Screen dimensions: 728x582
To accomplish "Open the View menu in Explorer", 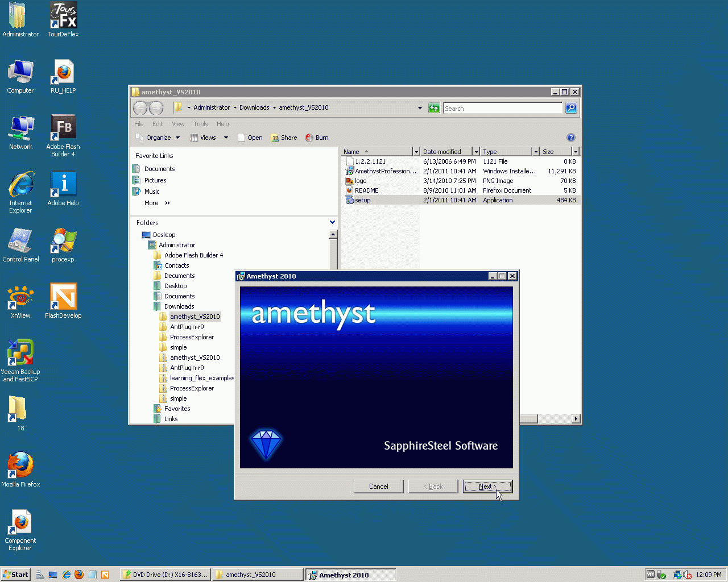I will (178, 124).
